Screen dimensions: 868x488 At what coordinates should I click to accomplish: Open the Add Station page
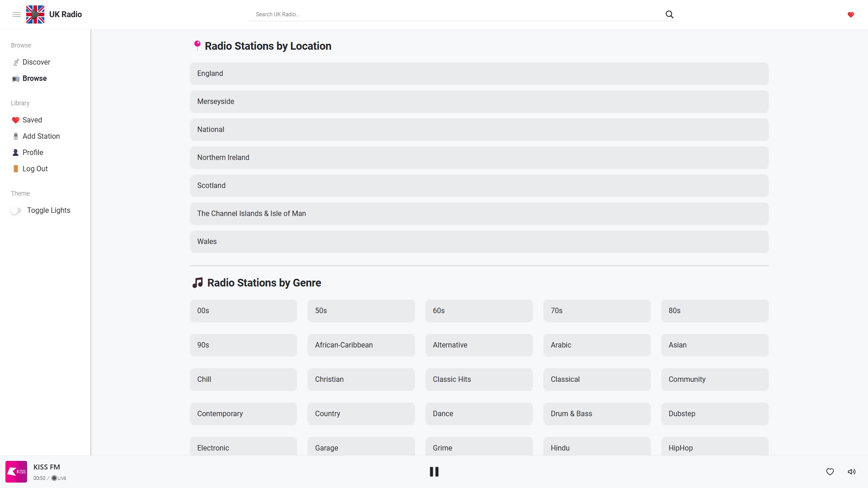(41, 136)
